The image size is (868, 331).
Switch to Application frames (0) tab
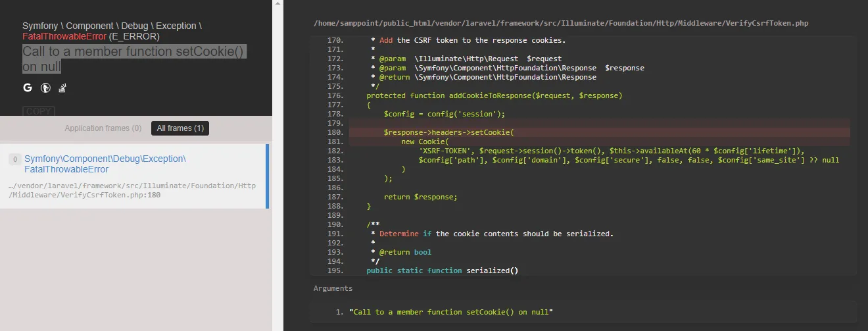pos(103,128)
